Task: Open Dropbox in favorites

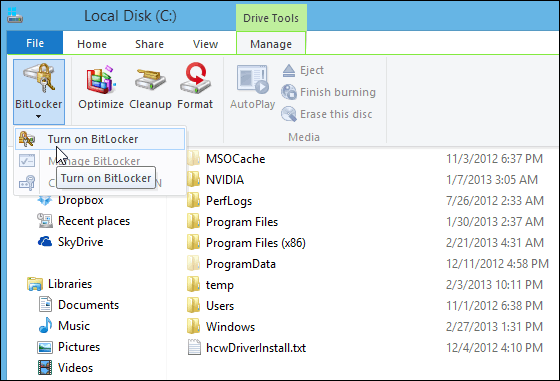Action: (81, 200)
